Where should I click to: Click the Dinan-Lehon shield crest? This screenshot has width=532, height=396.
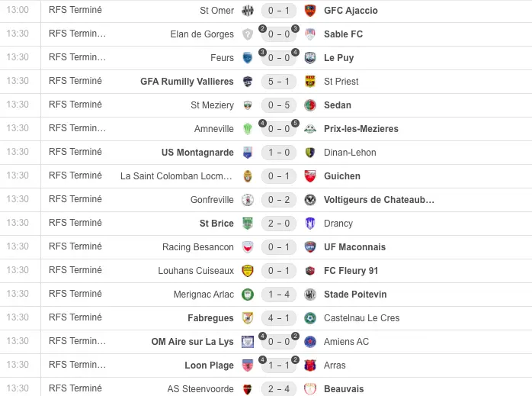(309, 153)
